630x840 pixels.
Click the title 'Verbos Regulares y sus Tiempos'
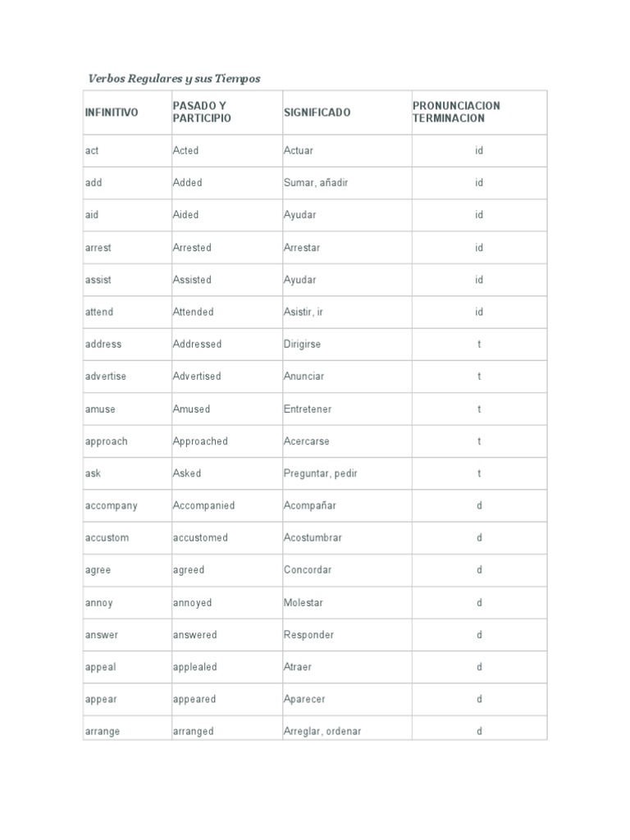coord(174,79)
